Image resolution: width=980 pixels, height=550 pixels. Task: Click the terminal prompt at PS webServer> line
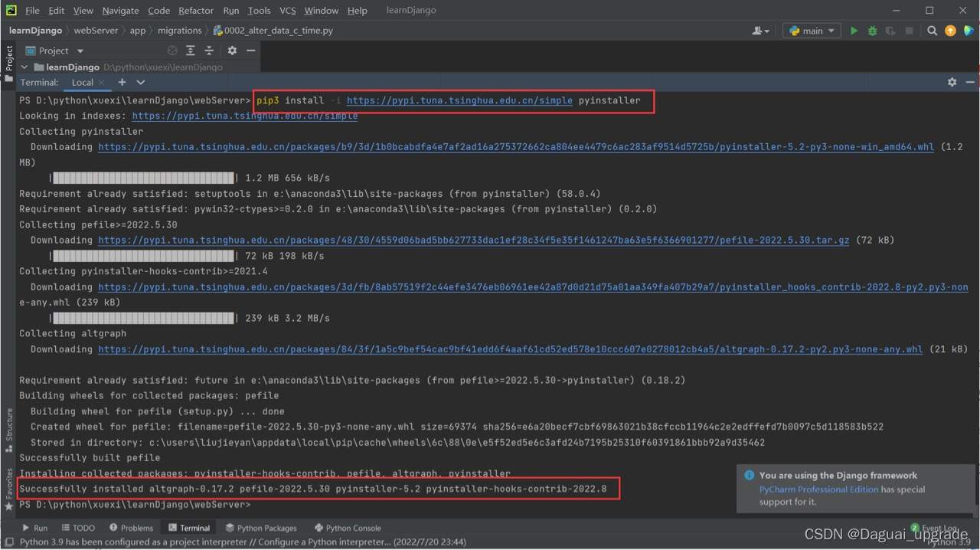click(x=135, y=504)
